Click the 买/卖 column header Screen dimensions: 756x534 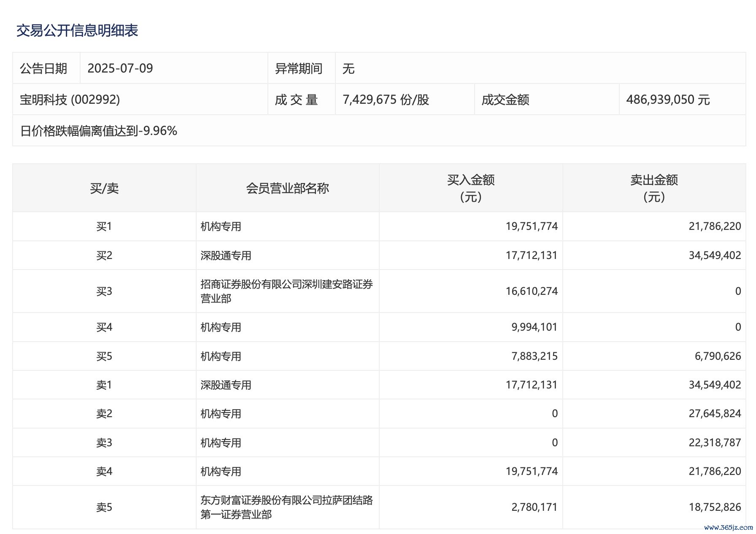click(104, 188)
